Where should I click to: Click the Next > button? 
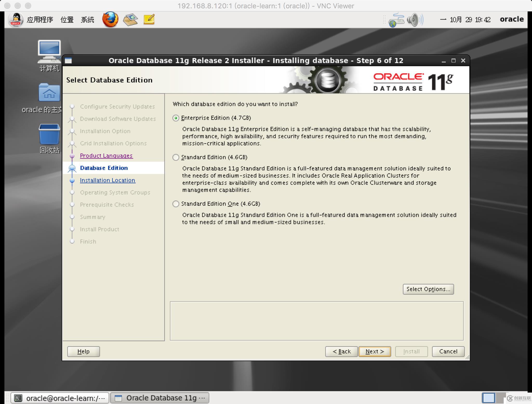coord(375,351)
